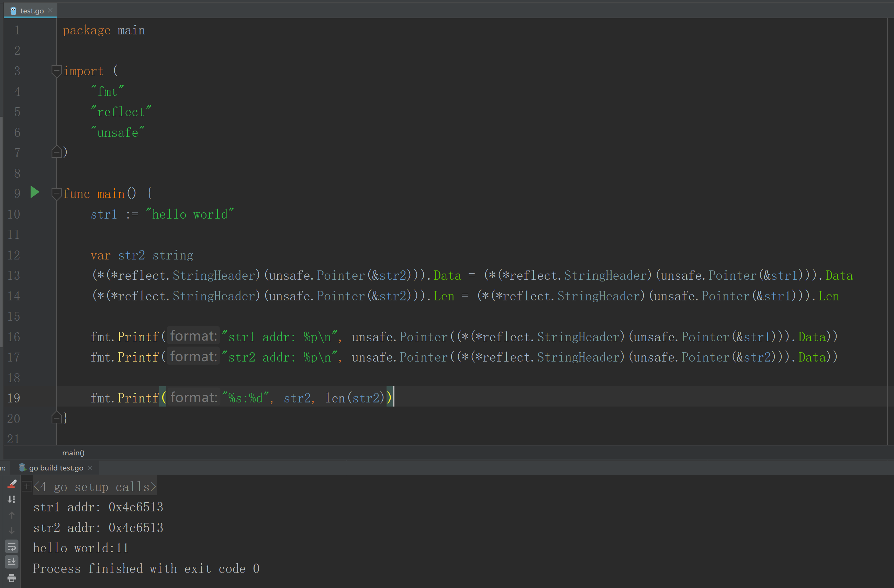Click closing fold marker at main's end brace

point(56,418)
